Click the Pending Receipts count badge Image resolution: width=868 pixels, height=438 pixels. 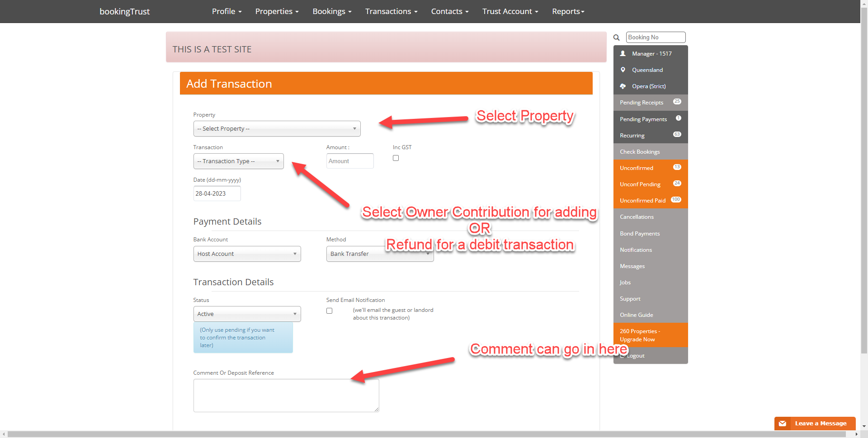[x=677, y=102]
